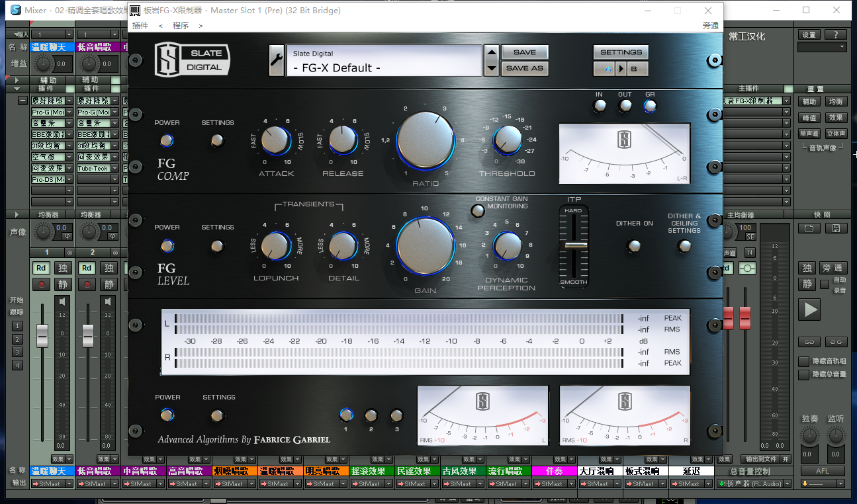857x504 pixels.
Task: Click the 设置 button in Mixer
Action: (x=809, y=34)
